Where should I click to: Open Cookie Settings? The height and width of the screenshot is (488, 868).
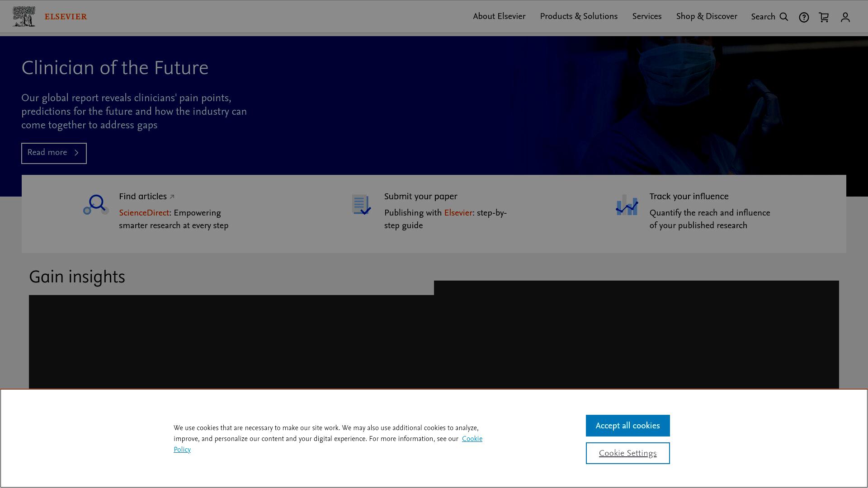tap(627, 453)
